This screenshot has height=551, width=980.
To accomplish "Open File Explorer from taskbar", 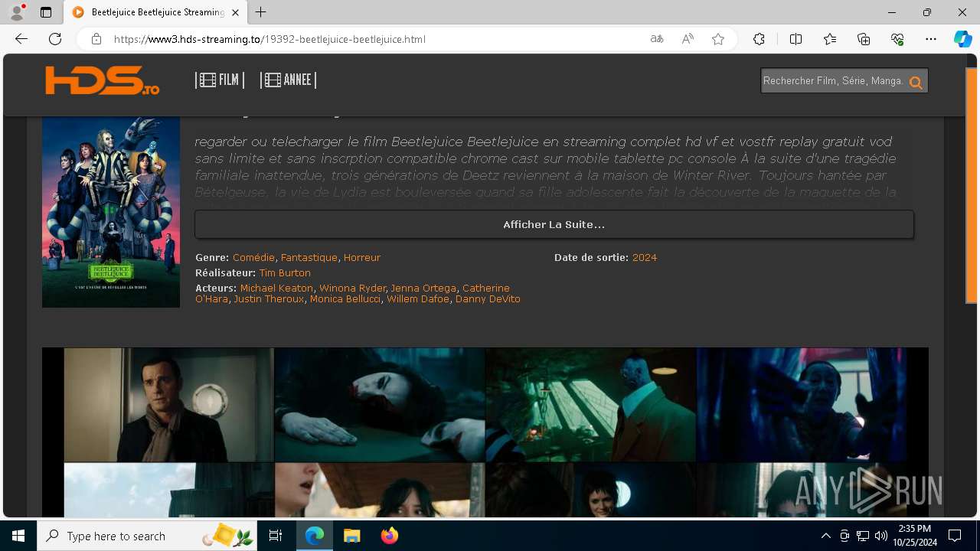I will [351, 536].
